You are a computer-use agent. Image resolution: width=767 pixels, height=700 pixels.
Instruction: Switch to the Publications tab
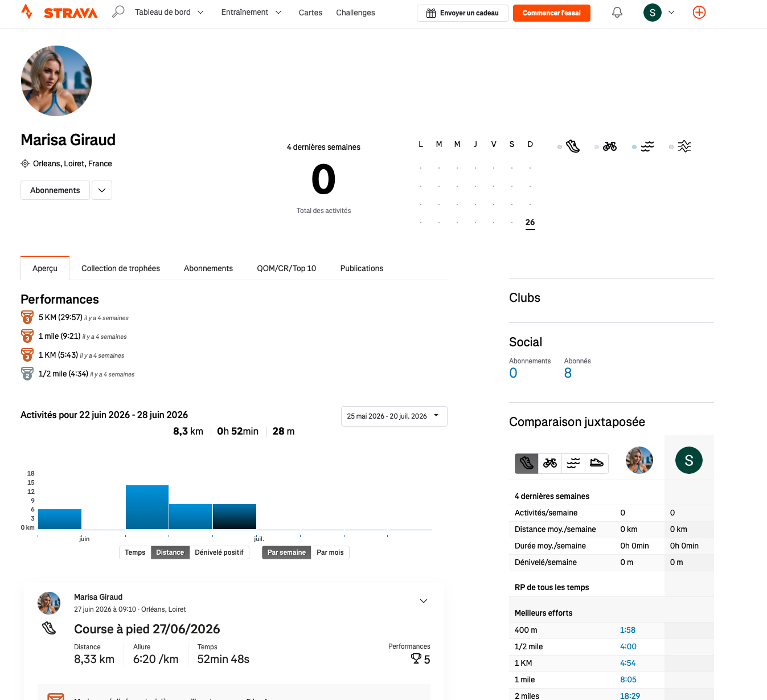pos(362,268)
